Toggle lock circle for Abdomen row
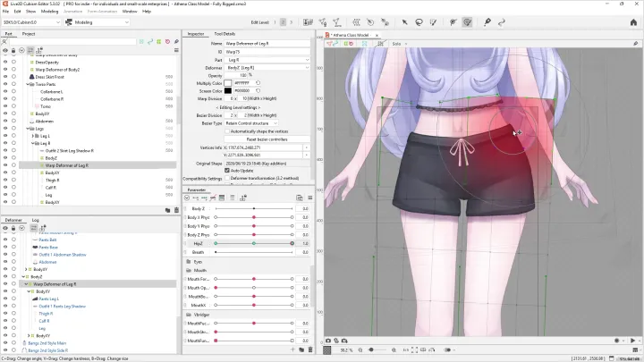Image resolution: width=644 pixels, height=362 pixels. [x=13, y=121]
